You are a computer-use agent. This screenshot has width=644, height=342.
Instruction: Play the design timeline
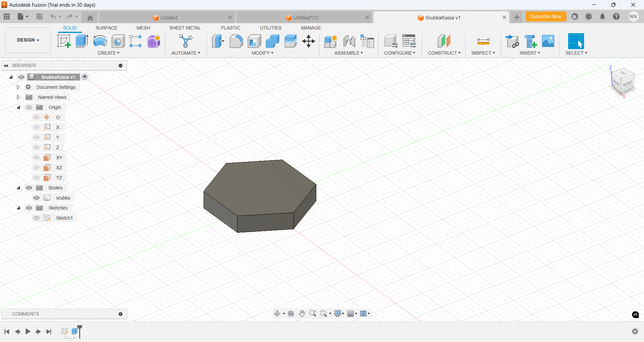click(28, 332)
